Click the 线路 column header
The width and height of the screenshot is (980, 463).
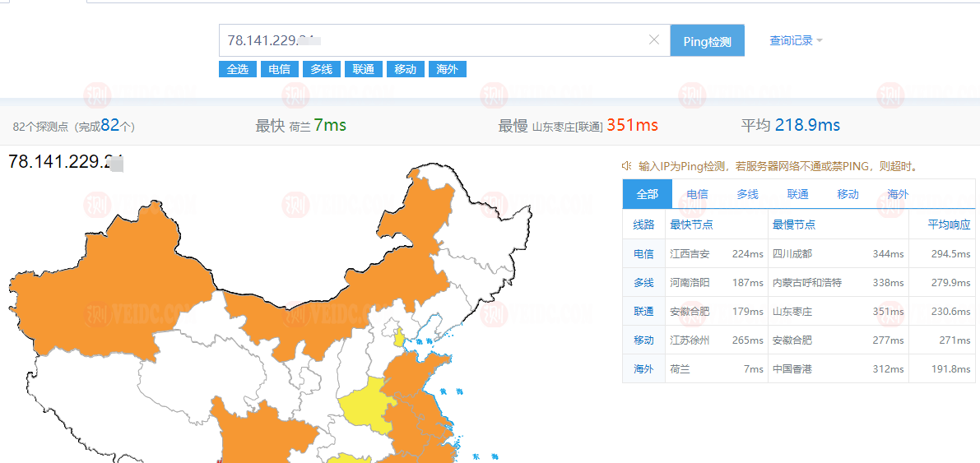point(643,225)
